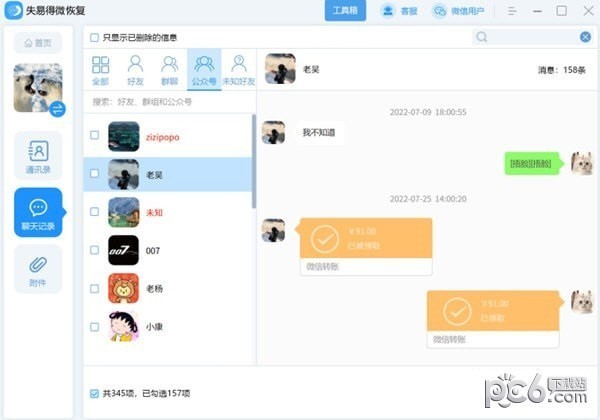The height and width of the screenshot is (420, 600).
Task: Click the 2022-07-09 18:00:55 timestamp
Action: [x=428, y=112]
